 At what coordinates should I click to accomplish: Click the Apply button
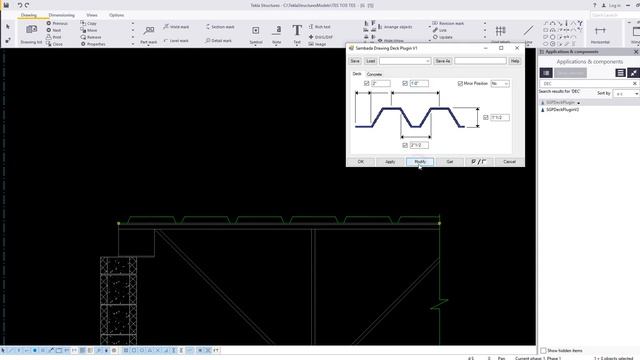click(x=390, y=162)
